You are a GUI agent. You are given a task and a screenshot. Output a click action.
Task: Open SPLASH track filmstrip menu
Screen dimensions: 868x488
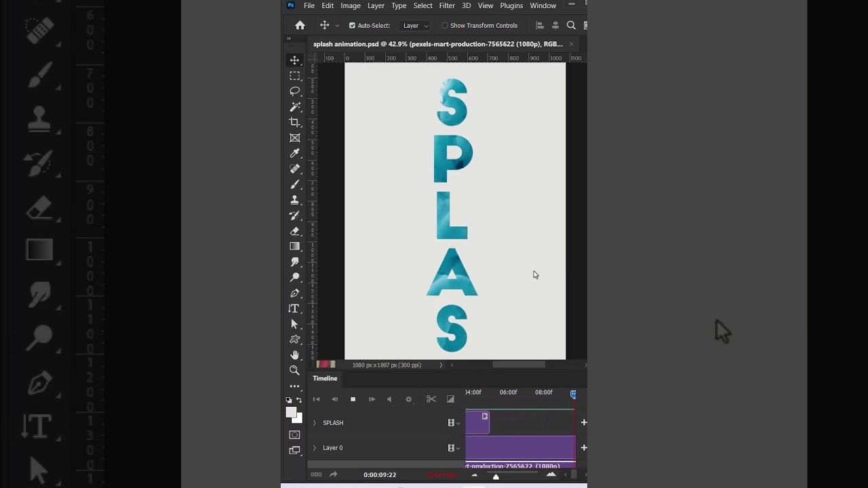[x=454, y=423]
